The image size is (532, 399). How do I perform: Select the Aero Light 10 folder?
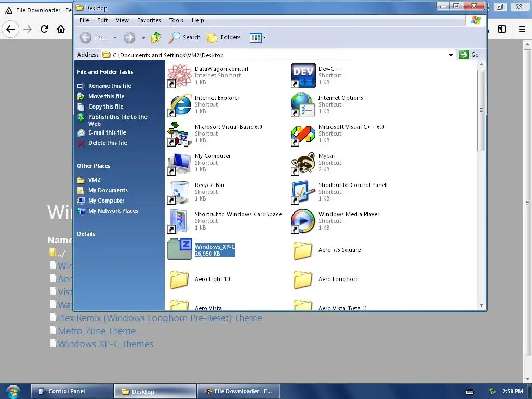coord(179,280)
